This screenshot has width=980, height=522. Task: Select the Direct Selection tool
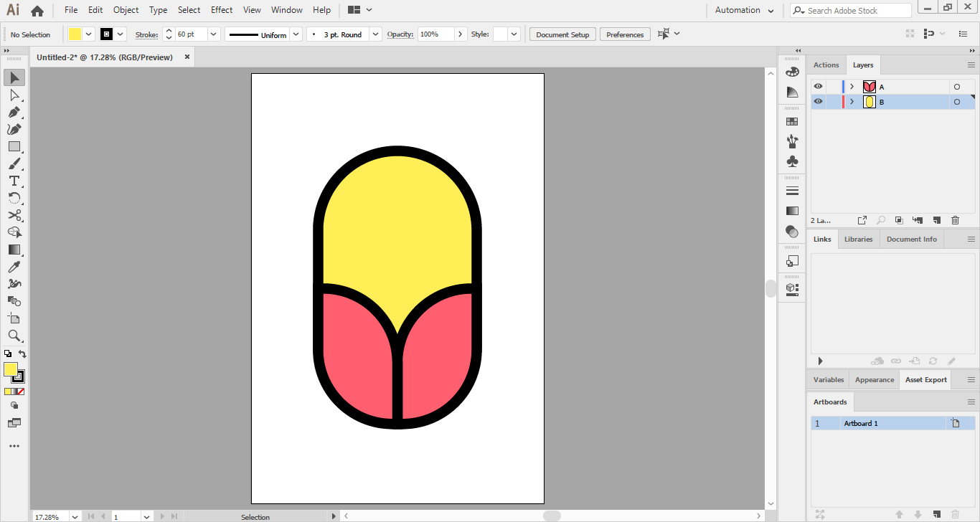click(x=14, y=95)
